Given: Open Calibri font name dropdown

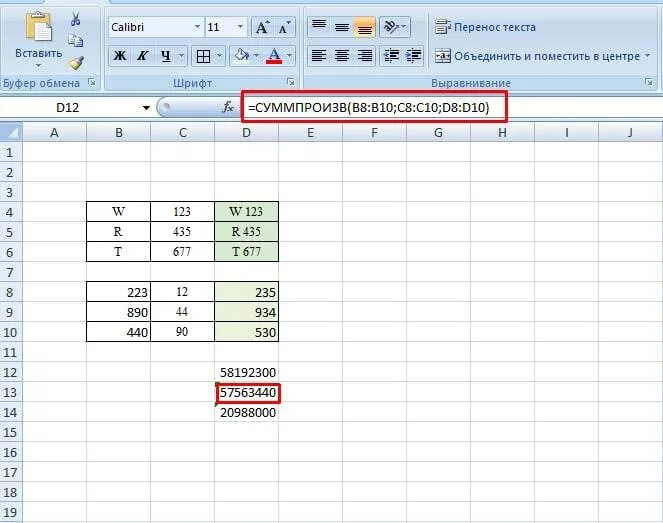Looking at the screenshot, I should tap(197, 27).
